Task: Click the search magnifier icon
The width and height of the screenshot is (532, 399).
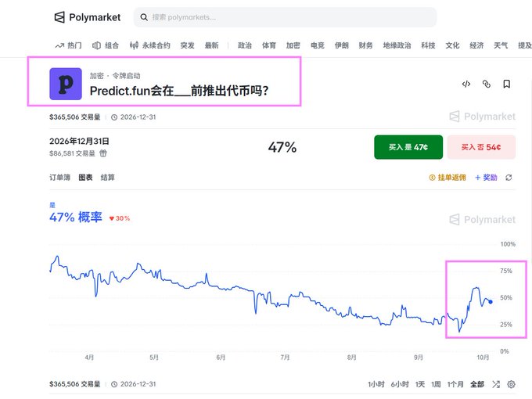Action: click(x=144, y=17)
